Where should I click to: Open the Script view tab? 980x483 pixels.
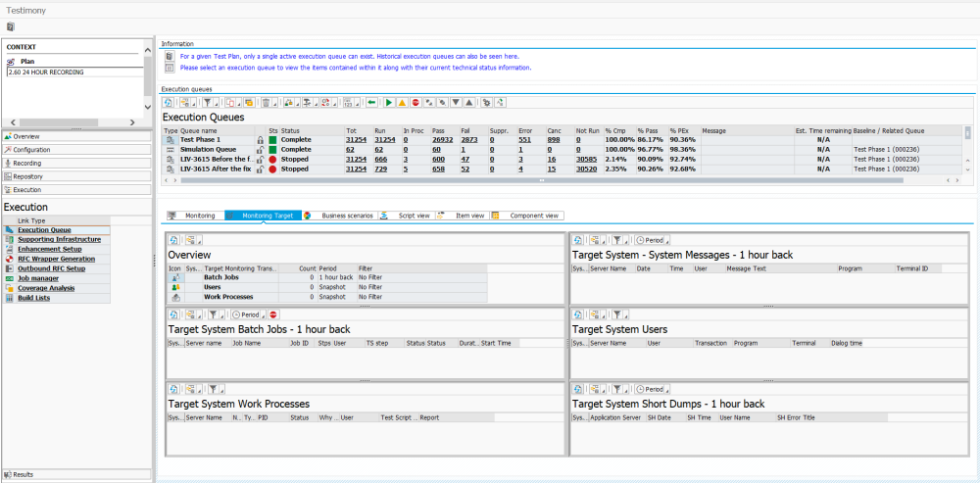click(413, 216)
